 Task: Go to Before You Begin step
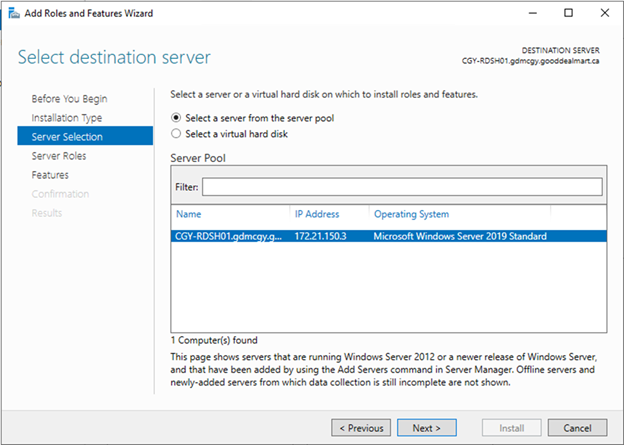[x=69, y=99]
